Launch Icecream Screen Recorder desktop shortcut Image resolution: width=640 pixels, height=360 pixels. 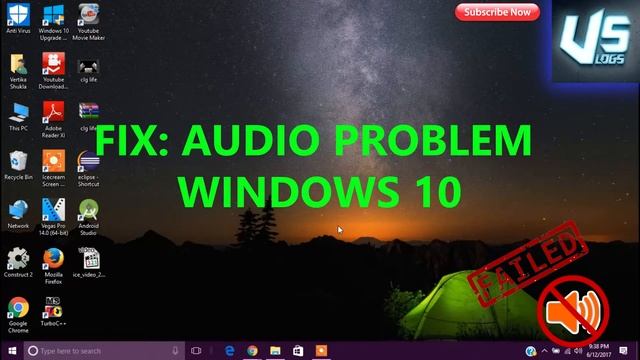53,168
